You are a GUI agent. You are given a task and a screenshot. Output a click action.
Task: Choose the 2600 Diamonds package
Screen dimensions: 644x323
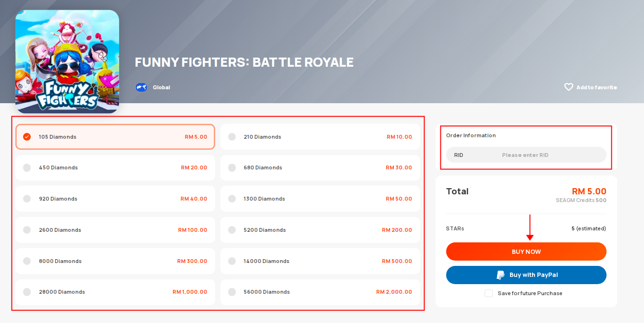[x=115, y=230]
